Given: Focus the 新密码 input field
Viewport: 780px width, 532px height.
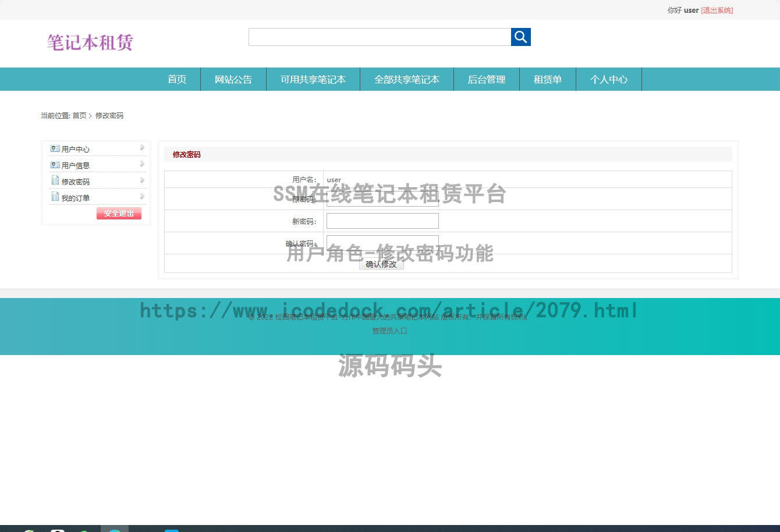Looking at the screenshot, I should (382, 221).
